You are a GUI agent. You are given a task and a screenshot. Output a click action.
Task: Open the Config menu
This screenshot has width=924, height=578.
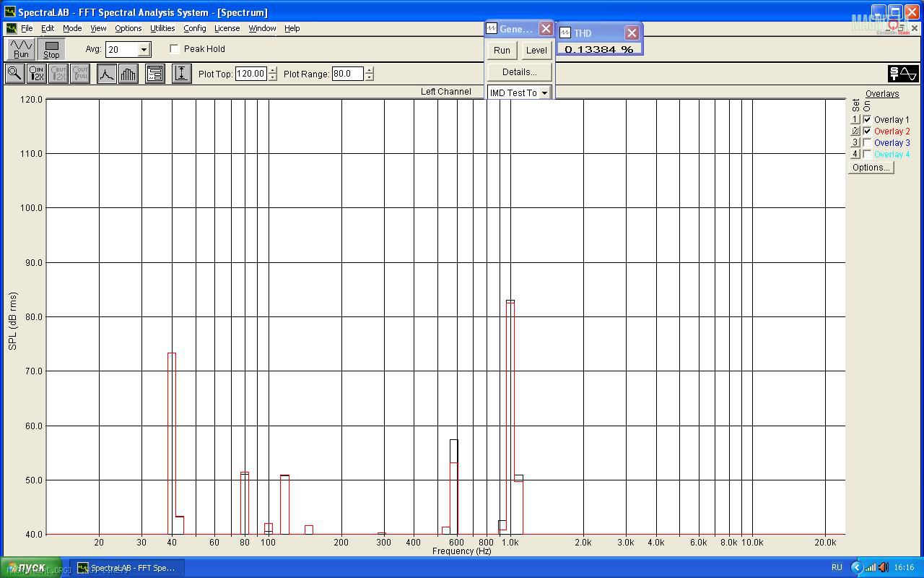194,28
